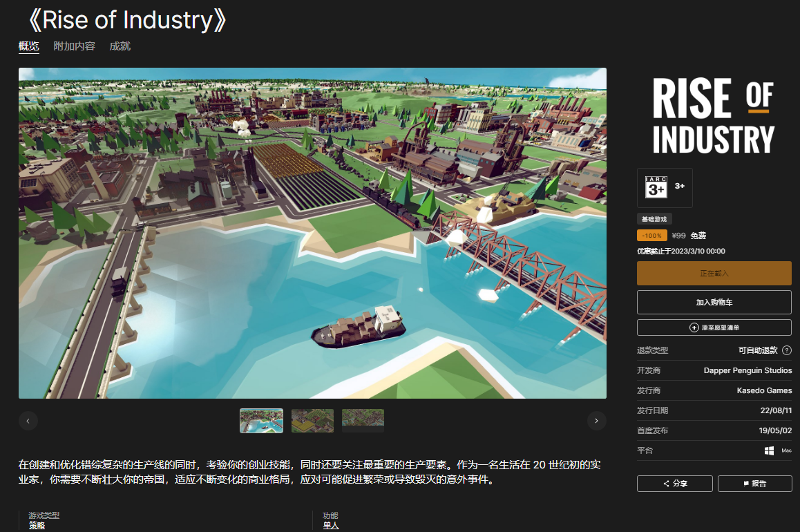The height and width of the screenshot is (532, 800).
Task: Open the 概览 overview tab
Action: 29,46
